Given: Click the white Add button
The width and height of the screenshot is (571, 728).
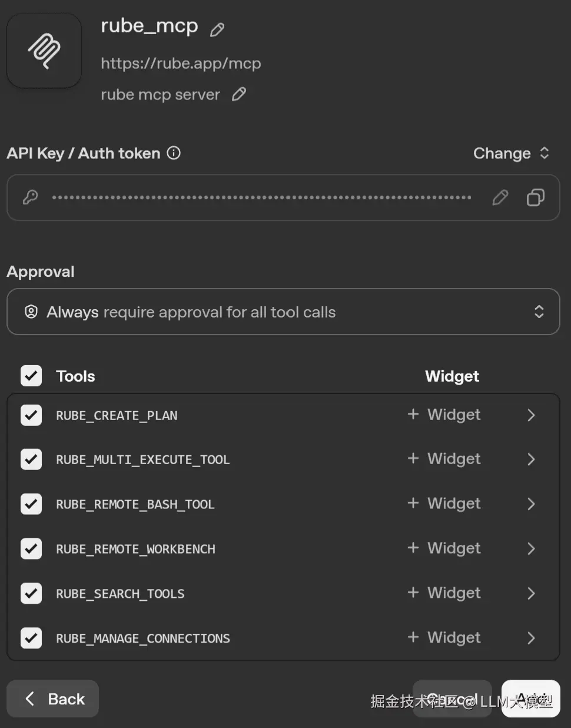Looking at the screenshot, I should pyautogui.click(x=530, y=699).
